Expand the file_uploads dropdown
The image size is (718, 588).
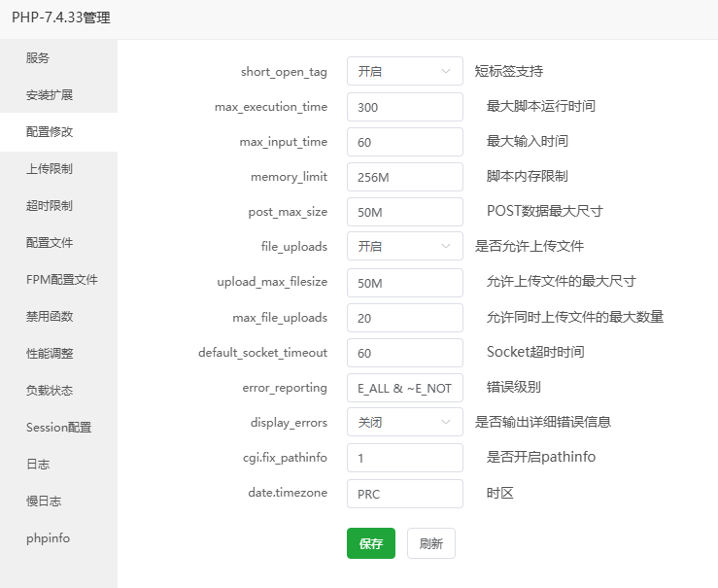pos(404,246)
